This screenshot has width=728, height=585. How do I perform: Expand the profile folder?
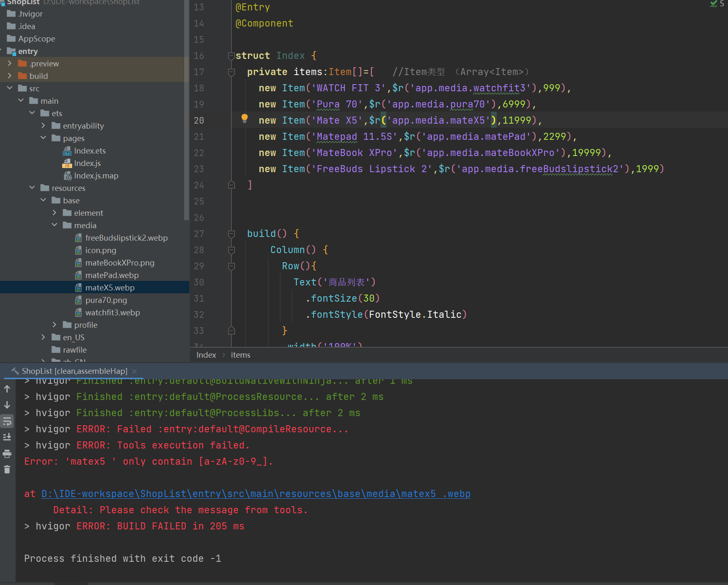tap(54, 325)
